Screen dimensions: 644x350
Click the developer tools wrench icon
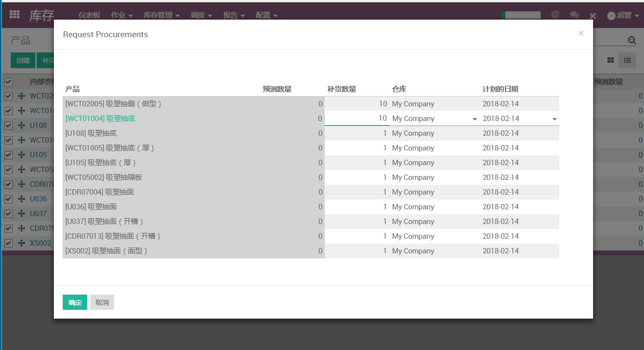coord(593,16)
